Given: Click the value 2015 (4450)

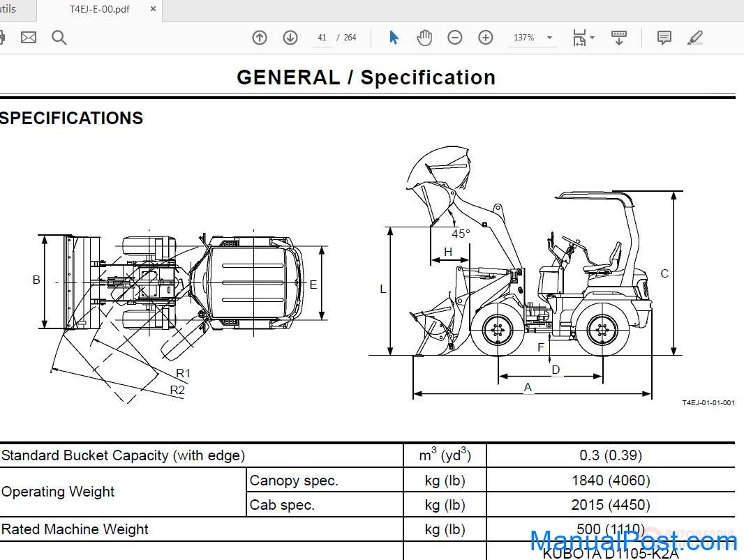Looking at the screenshot, I should pyautogui.click(x=611, y=505).
